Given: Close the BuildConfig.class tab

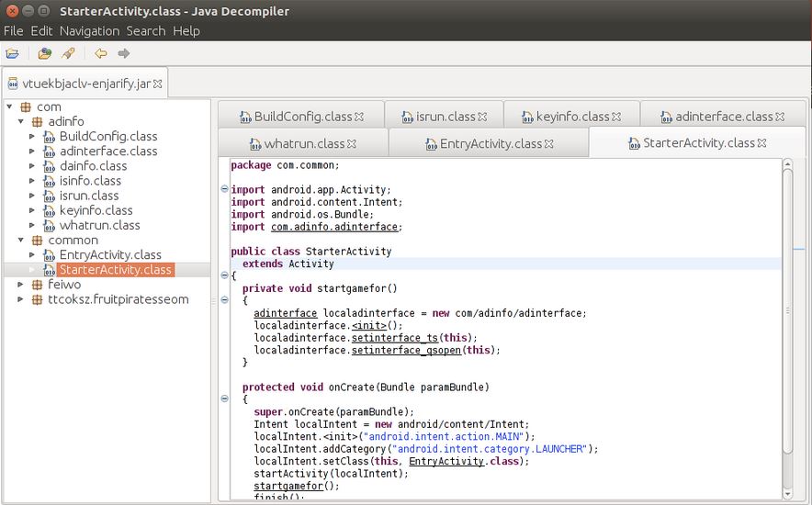Looking at the screenshot, I should 359,117.
